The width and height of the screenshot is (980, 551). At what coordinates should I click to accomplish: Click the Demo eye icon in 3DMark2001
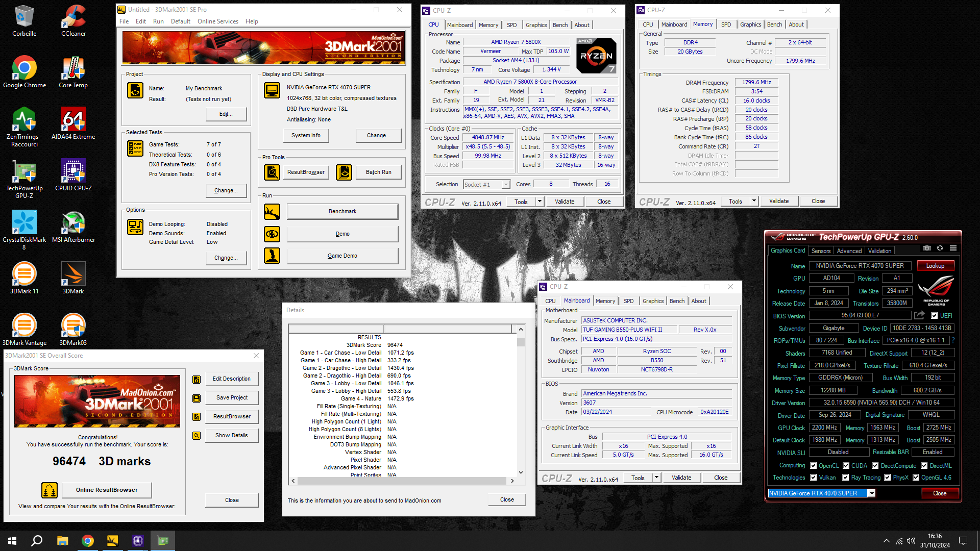tap(272, 234)
